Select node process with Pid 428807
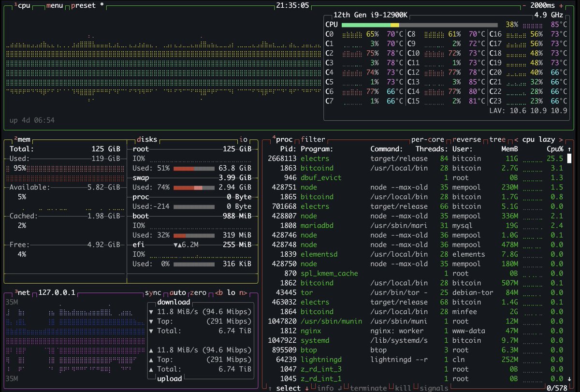580x392 pixels. click(414, 216)
